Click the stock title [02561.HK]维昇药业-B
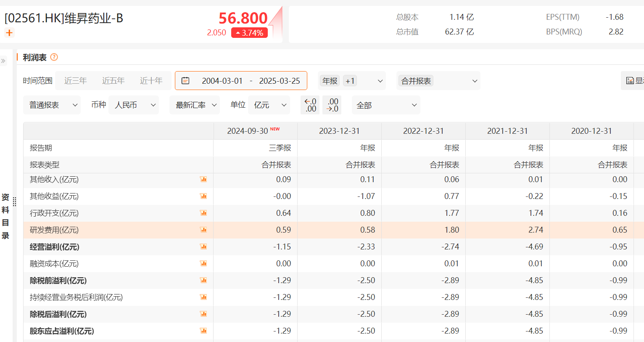 64,18
